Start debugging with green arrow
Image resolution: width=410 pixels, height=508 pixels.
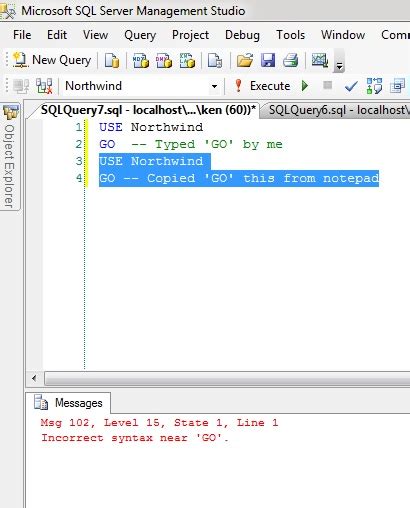304,86
